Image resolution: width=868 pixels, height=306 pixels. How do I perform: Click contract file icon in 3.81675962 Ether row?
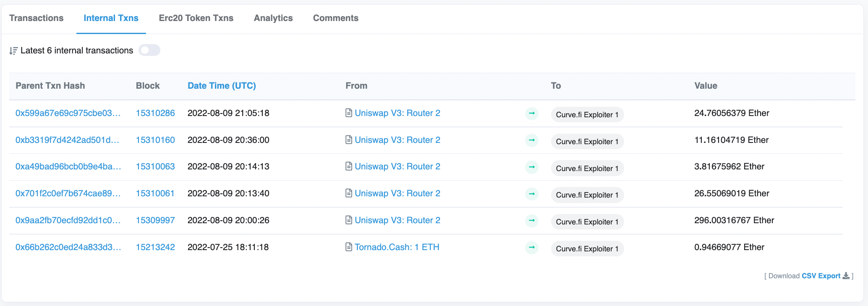(349, 166)
